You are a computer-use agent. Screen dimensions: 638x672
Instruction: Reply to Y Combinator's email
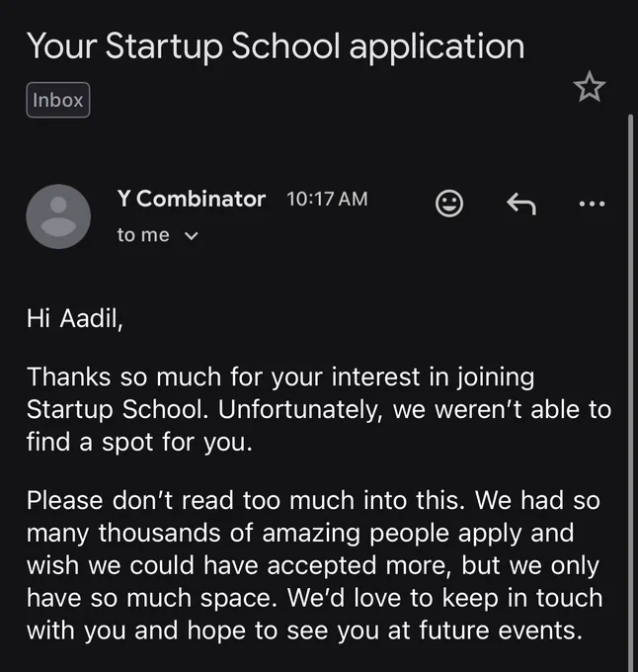(521, 204)
